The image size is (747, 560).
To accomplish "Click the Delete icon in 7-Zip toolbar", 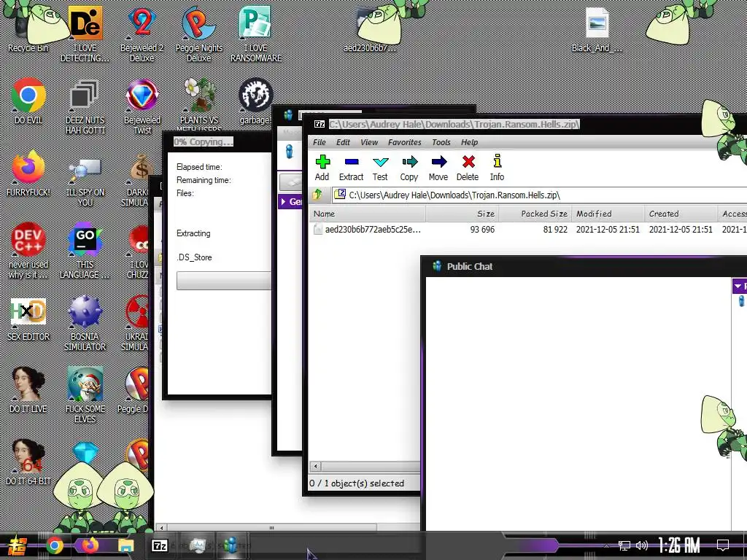I will point(468,168).
